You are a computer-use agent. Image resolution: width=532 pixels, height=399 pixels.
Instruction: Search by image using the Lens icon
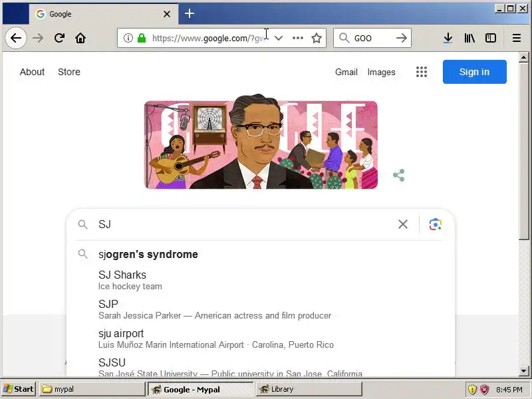pos(436,224)
